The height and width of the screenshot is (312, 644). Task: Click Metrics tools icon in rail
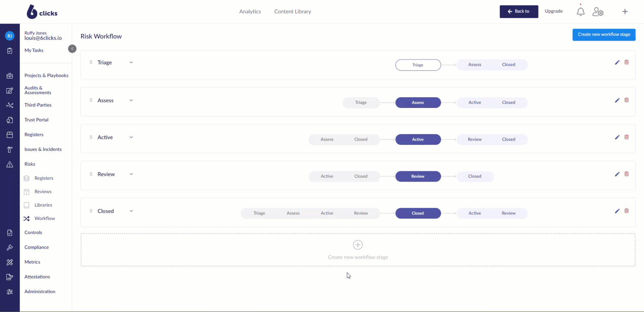coord(10,262)
